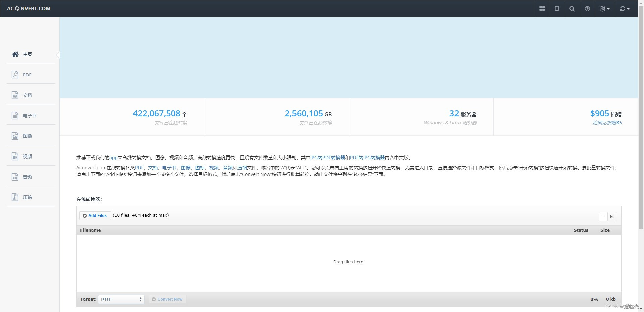Click the Word document icon in sidebar

click(15, 95)
